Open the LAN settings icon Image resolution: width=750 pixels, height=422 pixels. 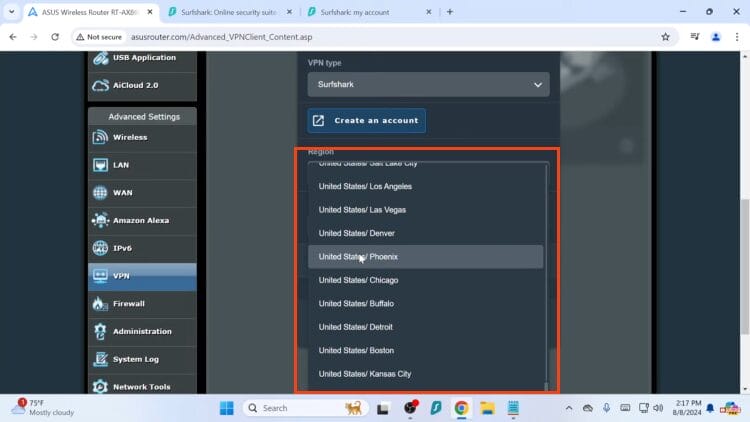(100, 165)
